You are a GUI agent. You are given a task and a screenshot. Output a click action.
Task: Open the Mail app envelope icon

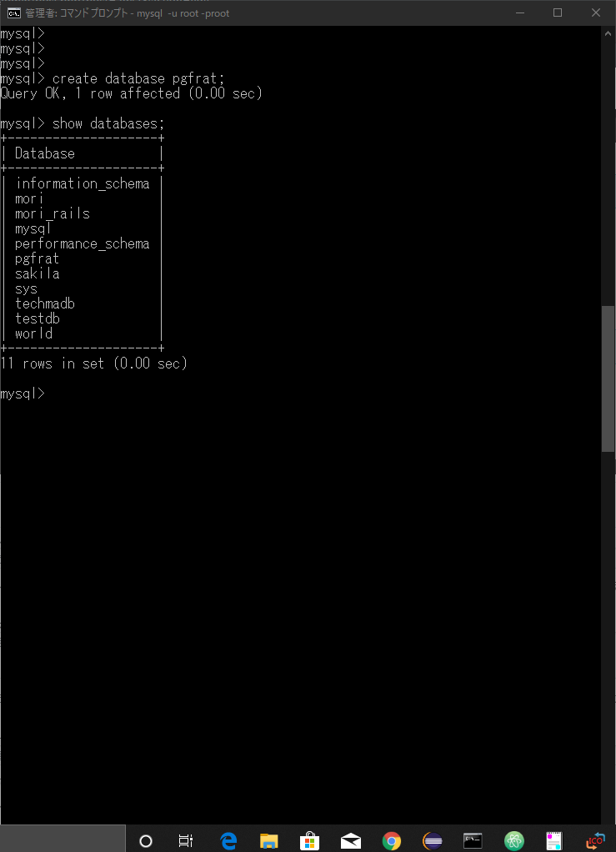(x=351, y=841)
